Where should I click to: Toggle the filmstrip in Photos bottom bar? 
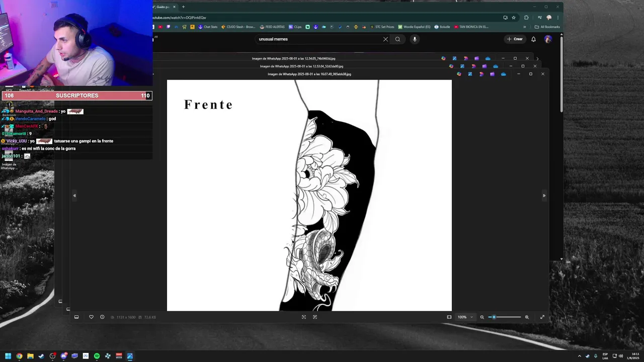pos(76,317)
